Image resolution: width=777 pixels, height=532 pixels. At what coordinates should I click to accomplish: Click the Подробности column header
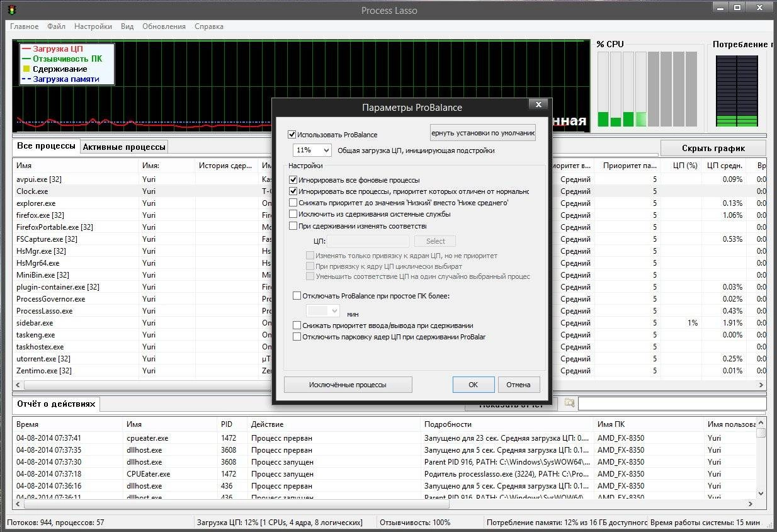coord(507,424)
